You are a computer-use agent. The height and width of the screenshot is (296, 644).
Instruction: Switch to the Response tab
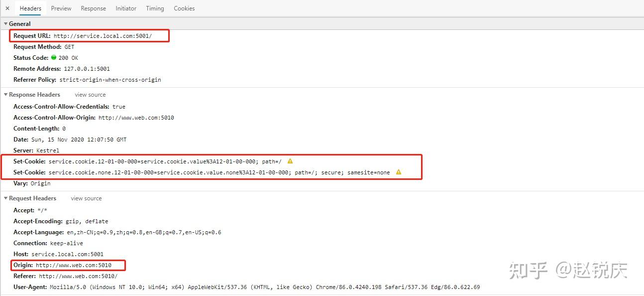point(93,8)
